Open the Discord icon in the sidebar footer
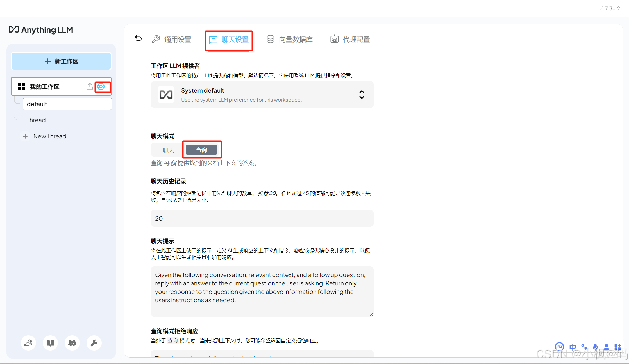This screenshot has height=364, width=629. (x=72, y=343)
